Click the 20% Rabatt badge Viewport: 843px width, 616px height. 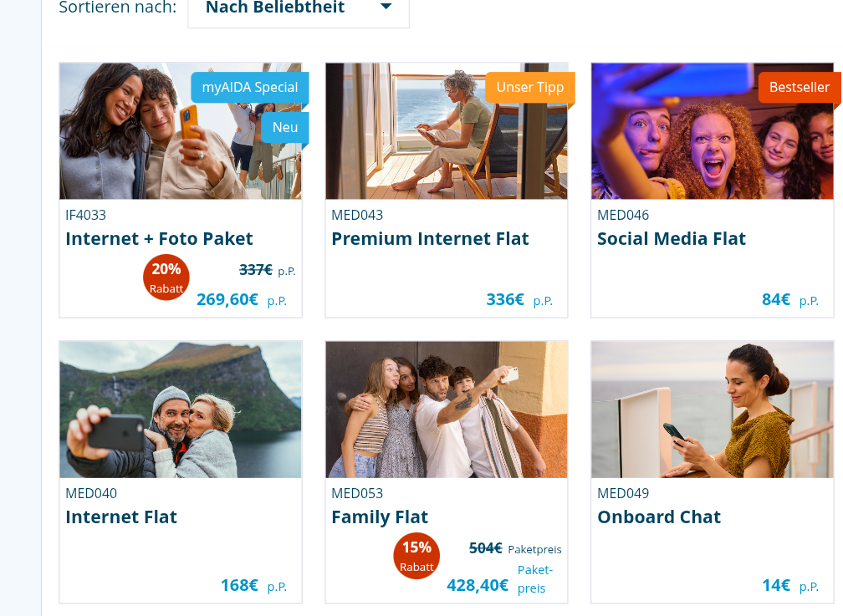coord(166,277)
